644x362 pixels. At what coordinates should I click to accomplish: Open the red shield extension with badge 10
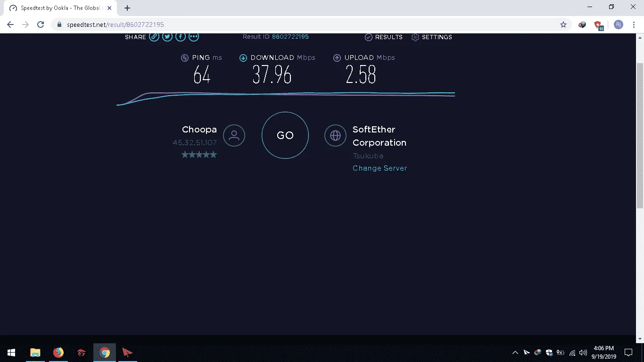click(598, 25)
